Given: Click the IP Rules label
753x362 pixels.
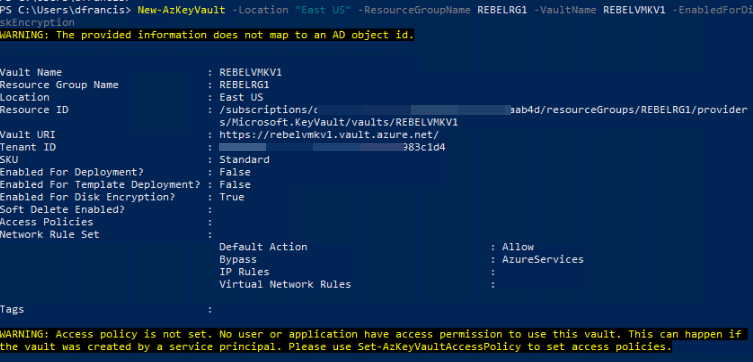Looking at the screenshot, I should [x=244, y=272].
